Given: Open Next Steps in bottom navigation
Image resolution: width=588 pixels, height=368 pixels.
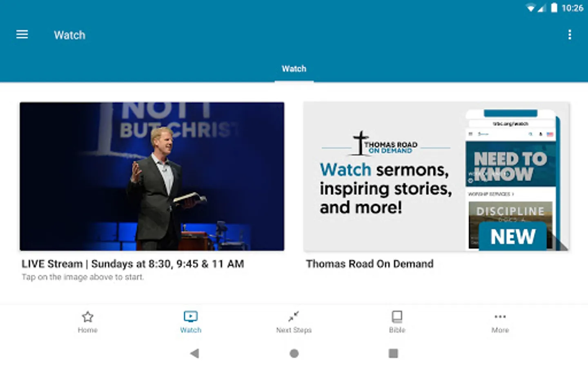Looking at the screenshot, I should pos(294,322).
